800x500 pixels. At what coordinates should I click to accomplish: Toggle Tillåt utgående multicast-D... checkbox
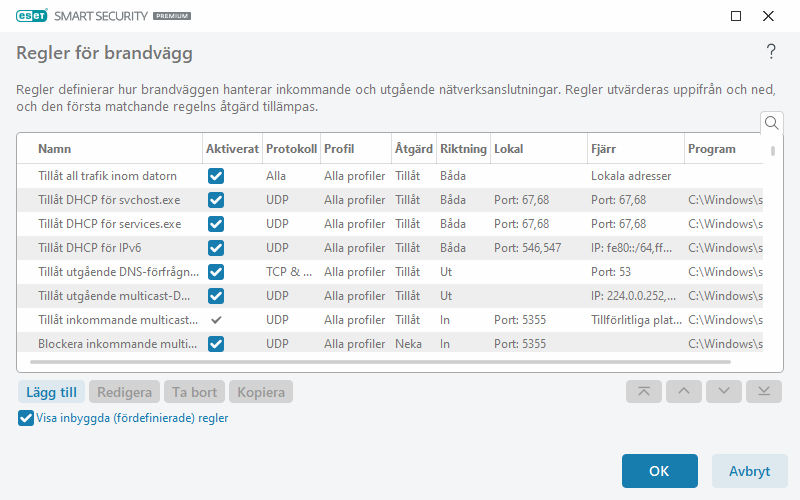[x=216, y=296]
